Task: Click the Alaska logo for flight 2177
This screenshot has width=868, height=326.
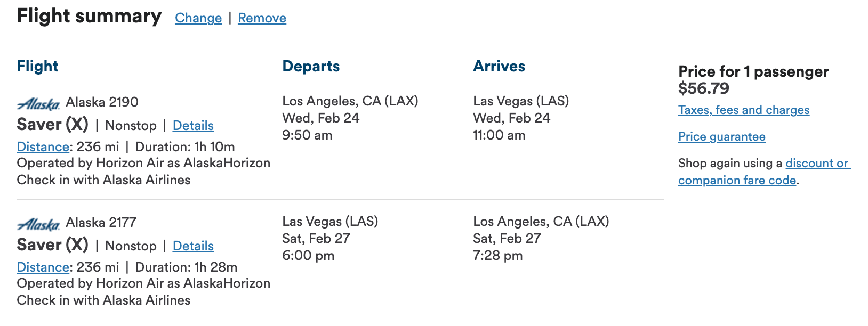Action: [x=38, y=224]
